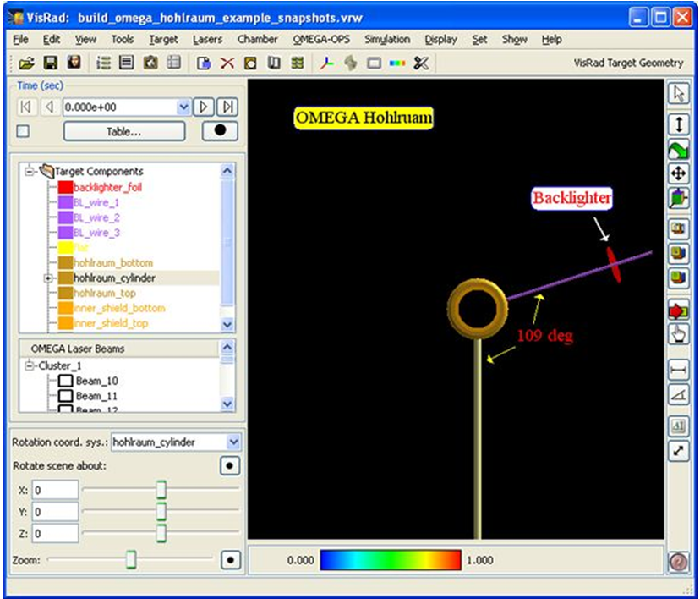700x599 pixels.
Task: Toggle the checkbox beside Table button
Action: (x=23, y=131)
